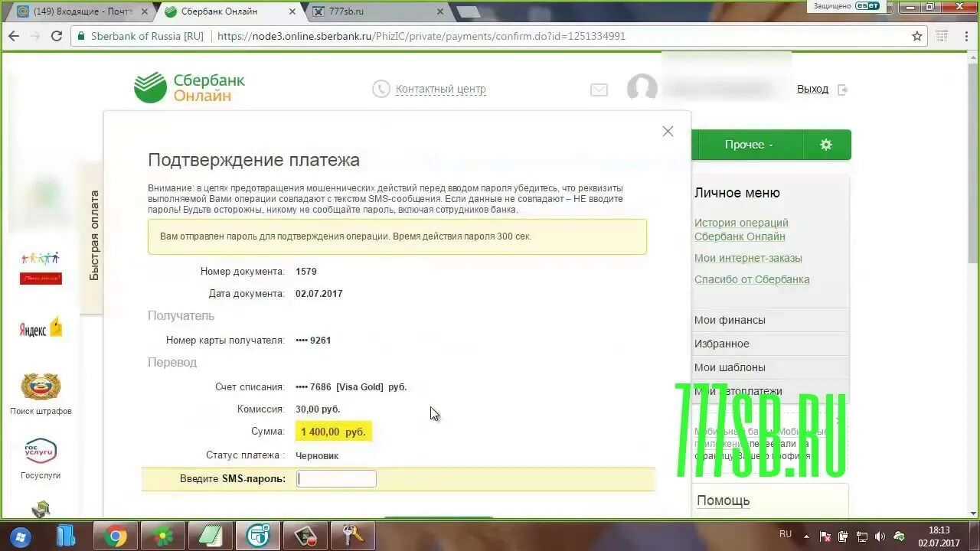This screenshot has width=980, height=551.
Task: Click the Яндекс quick-pay icon
Action: [41, 329]
